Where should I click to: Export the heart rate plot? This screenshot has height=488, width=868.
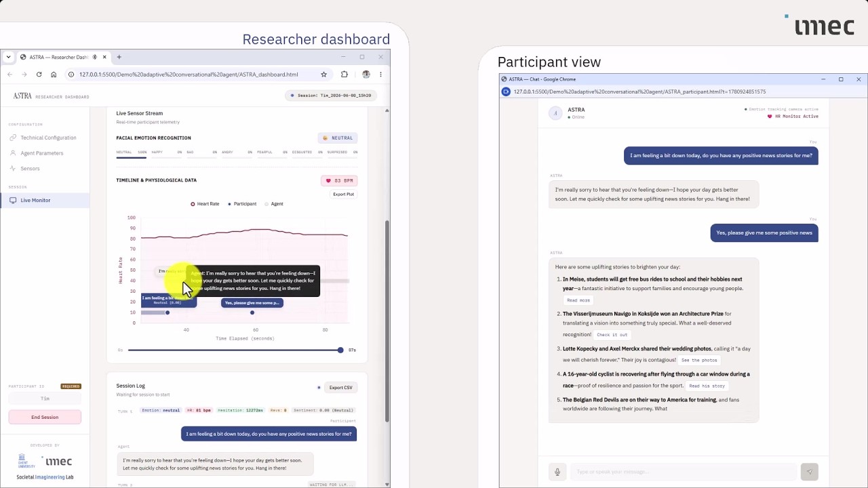tap(343, 195)
